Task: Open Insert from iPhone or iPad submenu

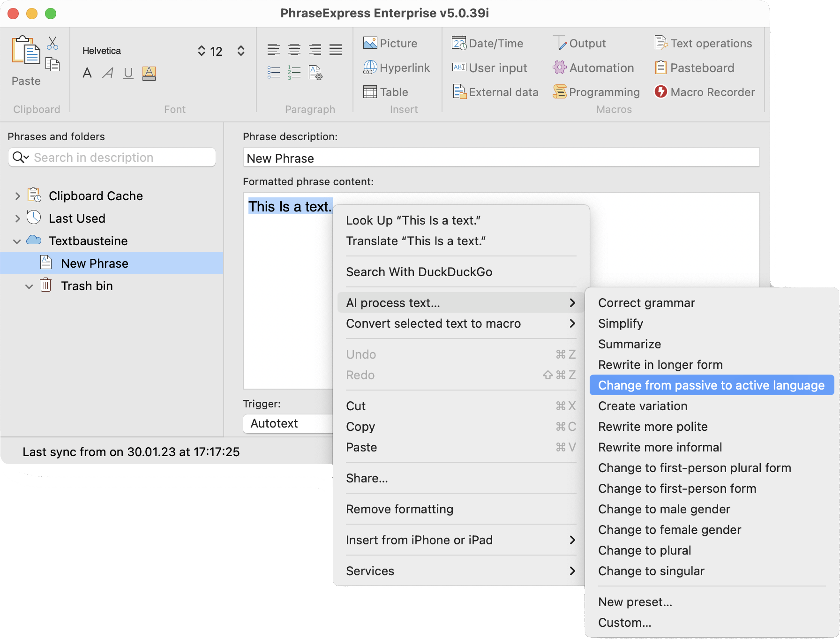Action: click(461, 540)
